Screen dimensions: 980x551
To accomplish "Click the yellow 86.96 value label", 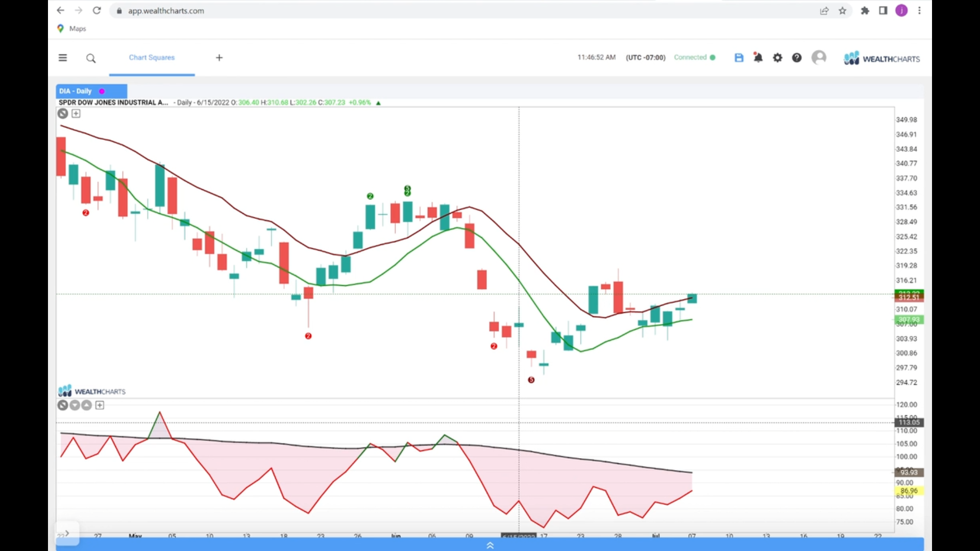I will [909, 490].
